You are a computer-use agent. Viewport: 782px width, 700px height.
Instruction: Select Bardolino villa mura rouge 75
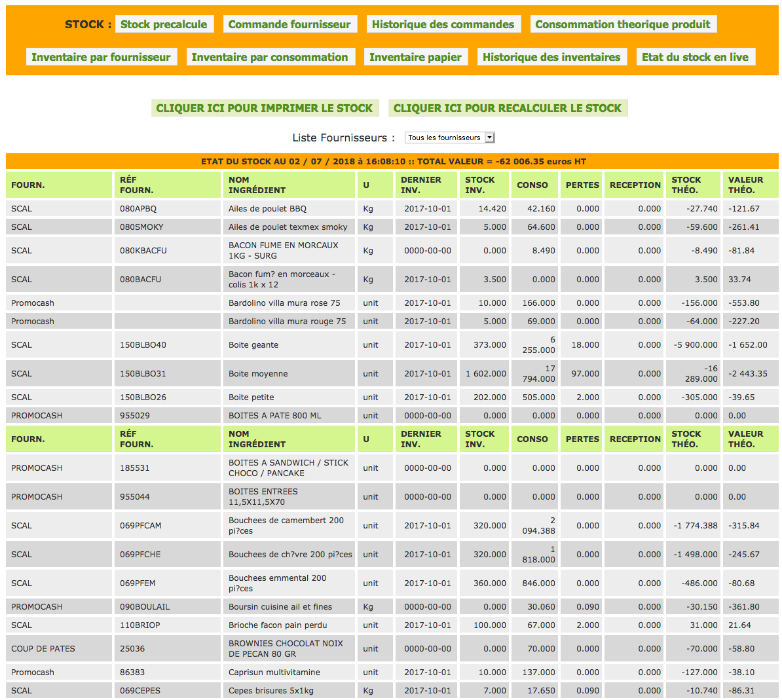click(x=288, y=322)
